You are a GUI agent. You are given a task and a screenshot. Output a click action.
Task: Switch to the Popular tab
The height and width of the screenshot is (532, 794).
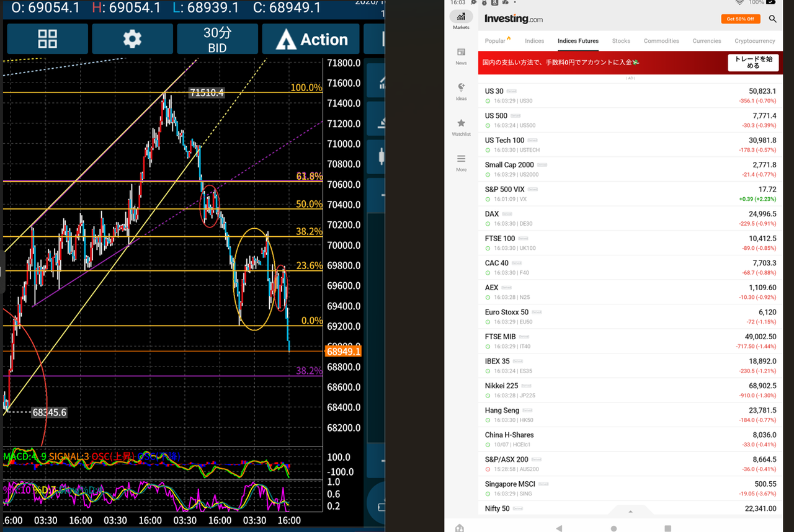pyautogui.click(x=497, y=41)
